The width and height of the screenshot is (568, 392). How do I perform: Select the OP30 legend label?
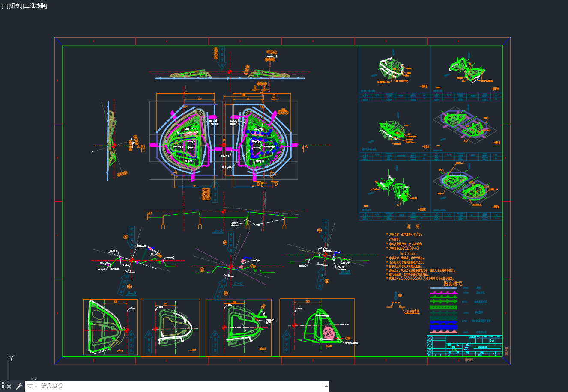point(466,302)
